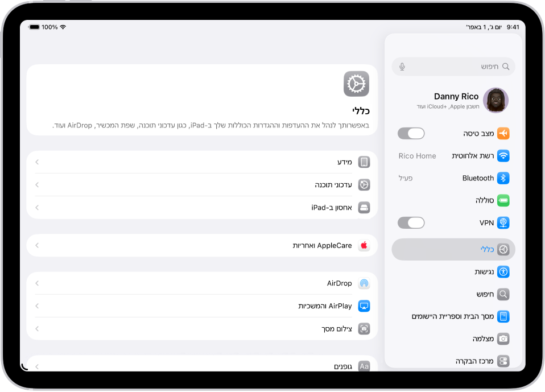This screenshot has width=545, height=392.
Task: Tap the גופנים row label
Action: [x=343, y=366]
